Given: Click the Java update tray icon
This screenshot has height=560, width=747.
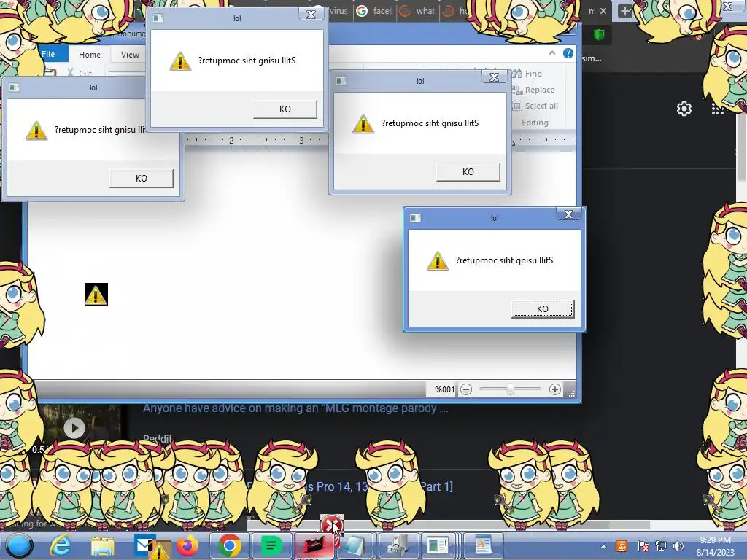Looking at the screenshot, I should [622, 546].
